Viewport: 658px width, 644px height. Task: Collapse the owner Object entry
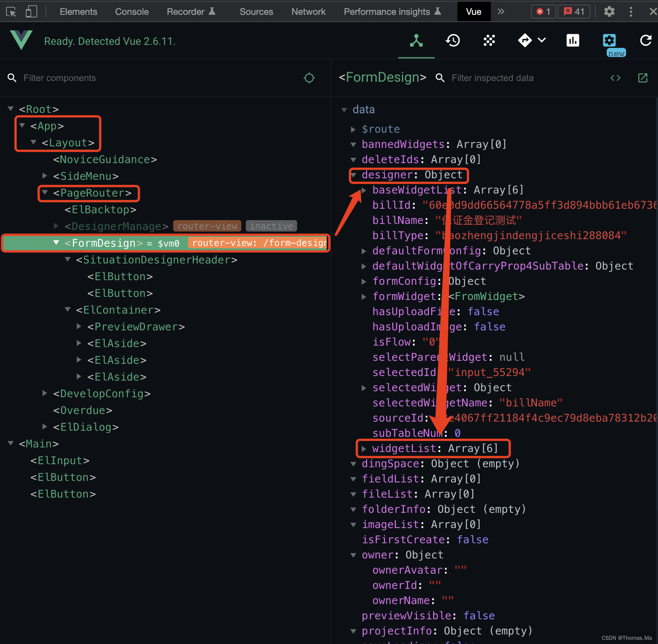[x=353, y=555]
